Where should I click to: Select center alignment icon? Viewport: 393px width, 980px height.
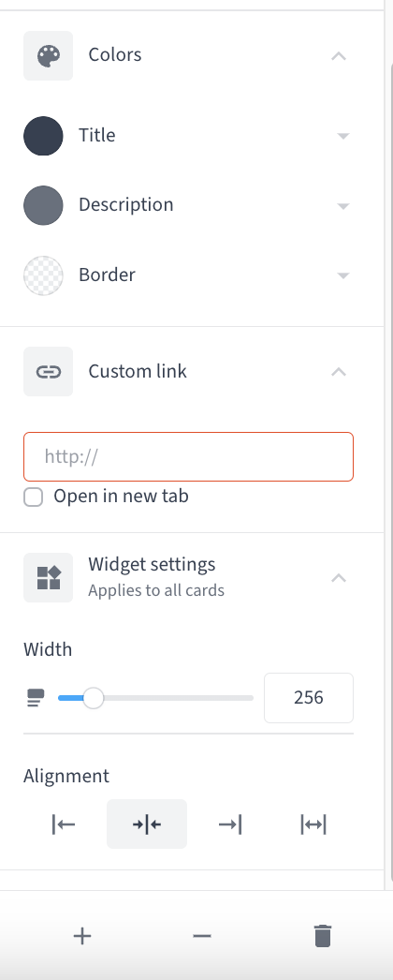click(x=147, y=824)
